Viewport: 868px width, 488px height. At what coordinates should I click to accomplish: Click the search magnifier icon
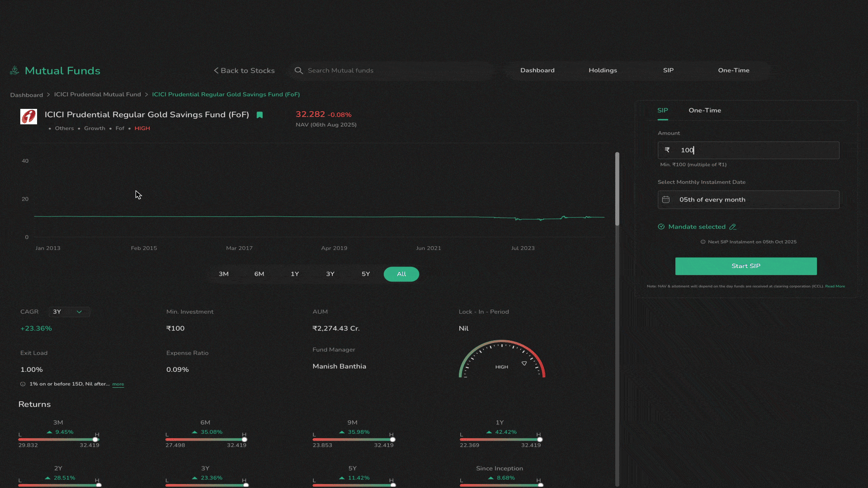[x=298, y=70]
